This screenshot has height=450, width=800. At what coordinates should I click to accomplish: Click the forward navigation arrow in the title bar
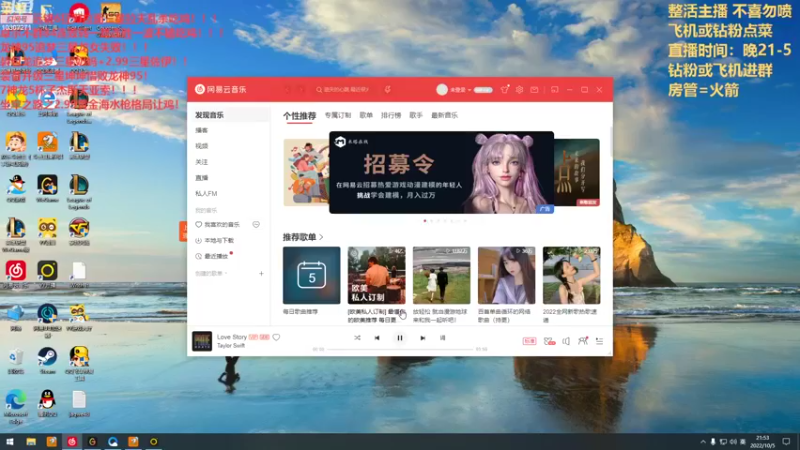point(302,90)
